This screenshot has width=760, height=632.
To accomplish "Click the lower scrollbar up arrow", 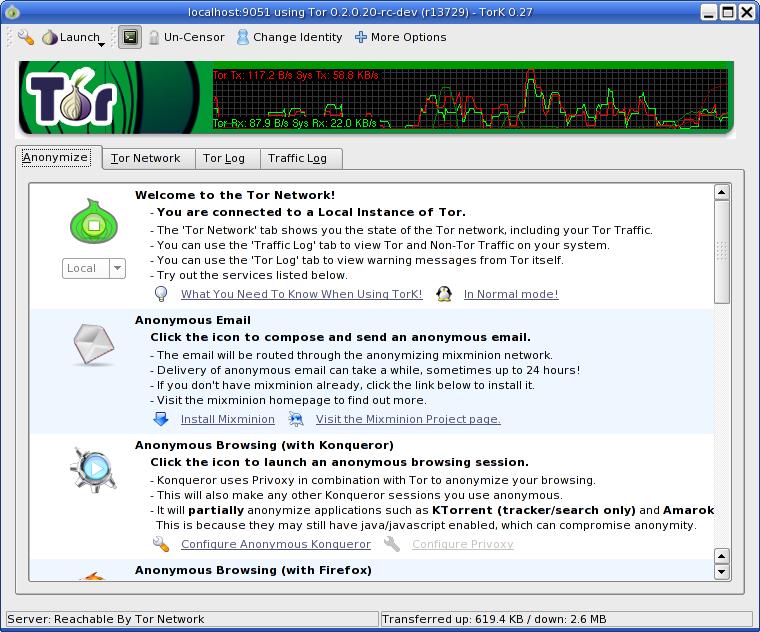I will coord(722,556).
